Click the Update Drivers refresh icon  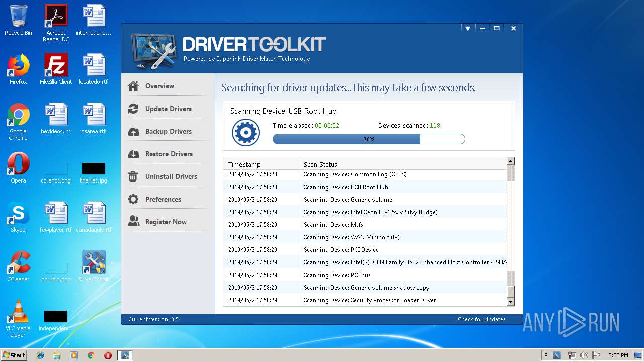click(x=133, y=109)
